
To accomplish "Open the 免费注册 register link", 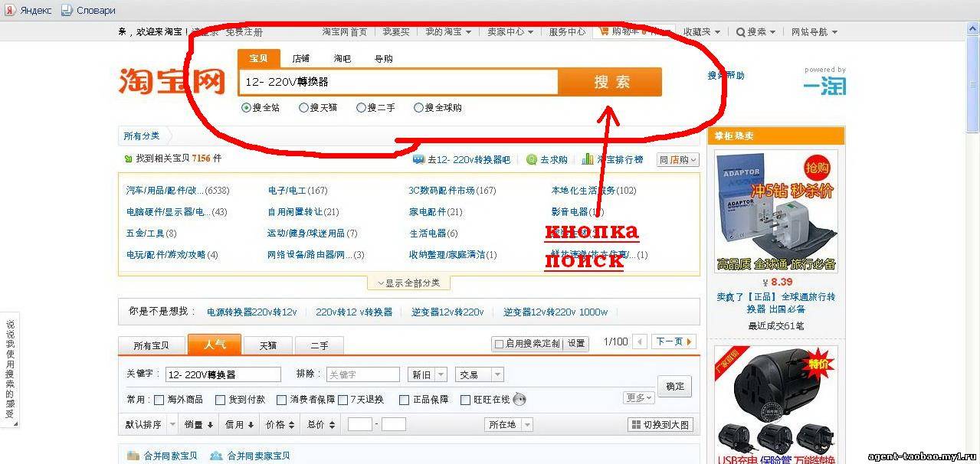I will [244, 32].
